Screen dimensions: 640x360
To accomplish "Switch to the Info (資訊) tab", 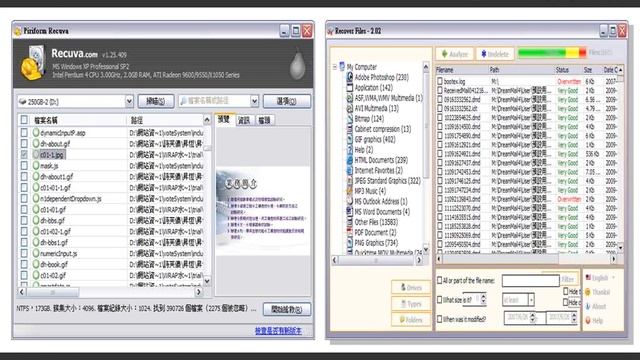I will click(x=244, y=120).
